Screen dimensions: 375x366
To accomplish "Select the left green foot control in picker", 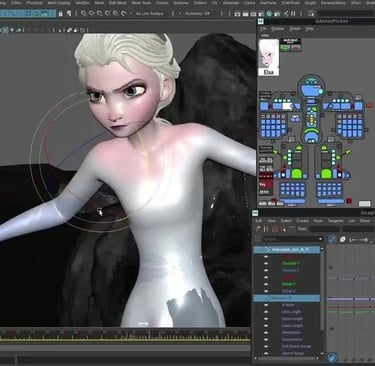I will tap(296, 174).
